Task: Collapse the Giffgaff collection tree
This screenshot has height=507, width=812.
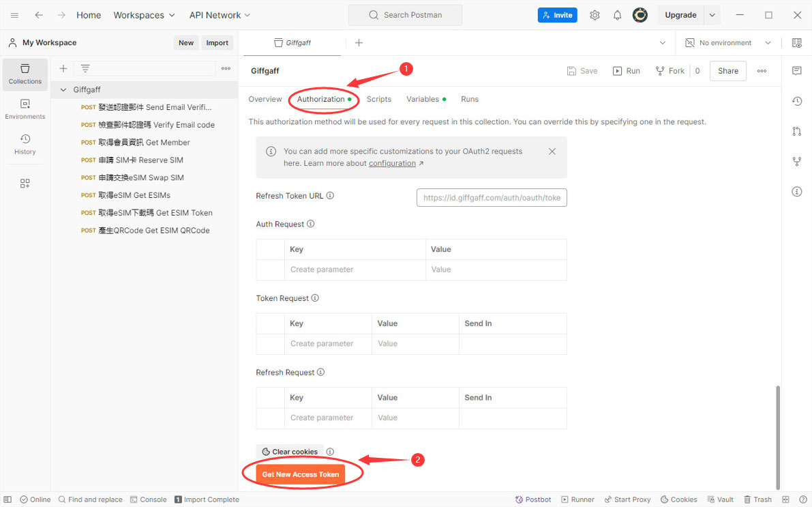Action: point(64,90)
